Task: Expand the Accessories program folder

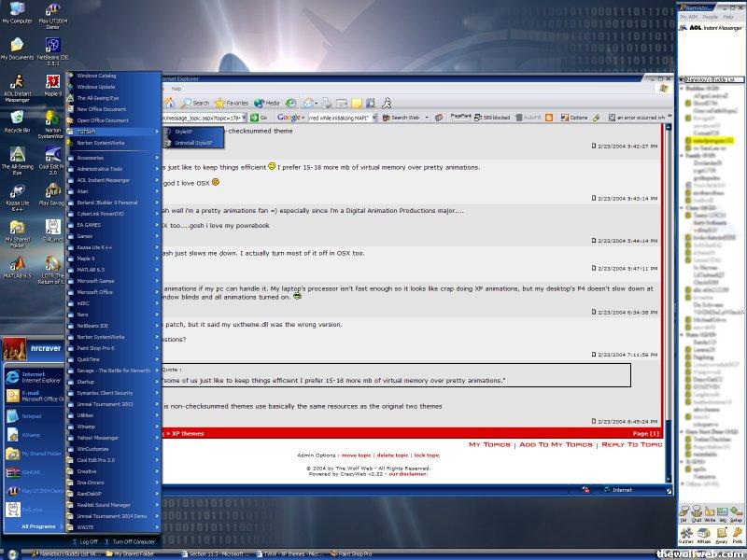Action: [112, 158]
